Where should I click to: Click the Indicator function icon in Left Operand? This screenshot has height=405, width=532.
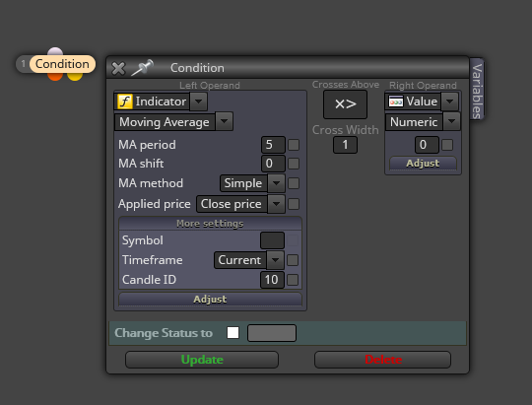124,101
